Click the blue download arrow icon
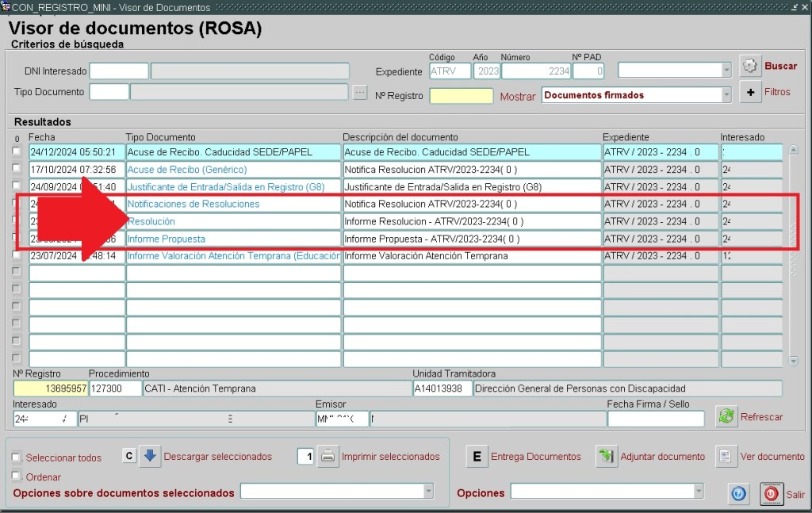Viewport: 812px width, 513px height. click(151, 456)
